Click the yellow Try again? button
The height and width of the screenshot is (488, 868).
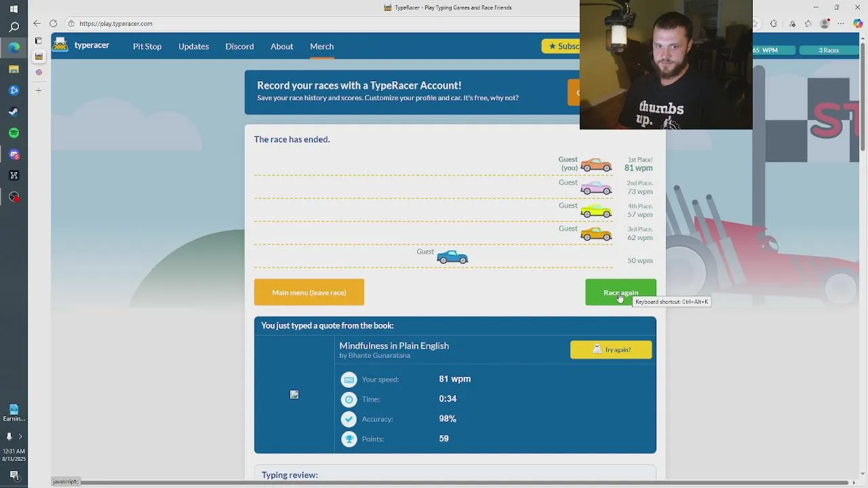[x=611, y=350]
